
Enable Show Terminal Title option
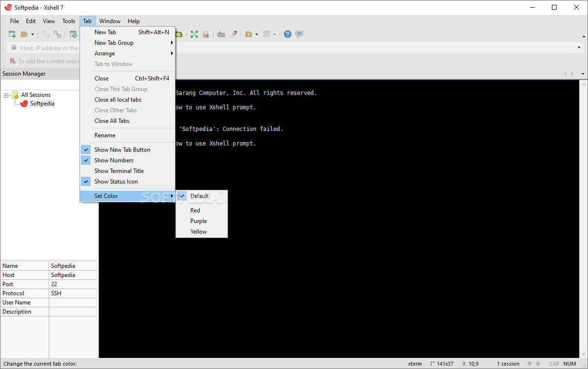pyautogui.click(x=127, y=171)
